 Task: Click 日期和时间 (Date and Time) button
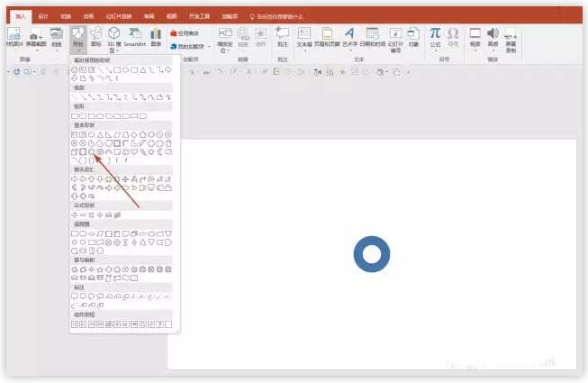coord(373,37)
